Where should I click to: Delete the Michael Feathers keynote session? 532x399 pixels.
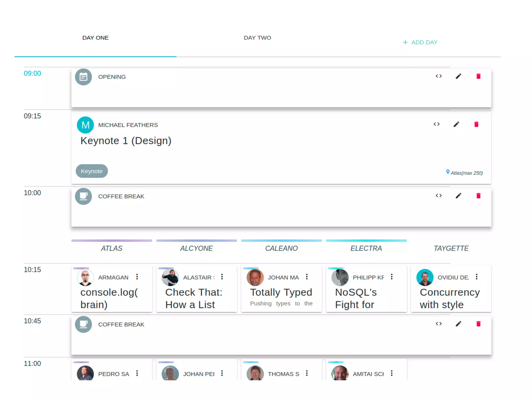coord(476,124)
